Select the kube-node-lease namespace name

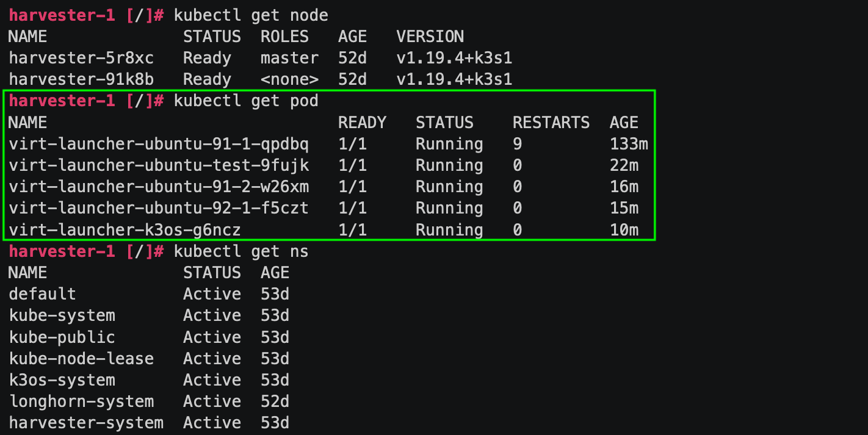(81, 358)
